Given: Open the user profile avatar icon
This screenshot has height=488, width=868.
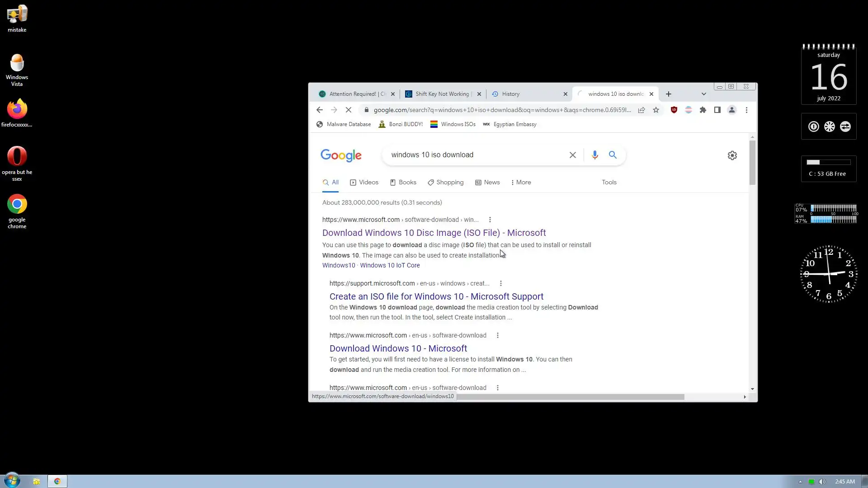Looking at the screenshot, I should tap(731, 110).
